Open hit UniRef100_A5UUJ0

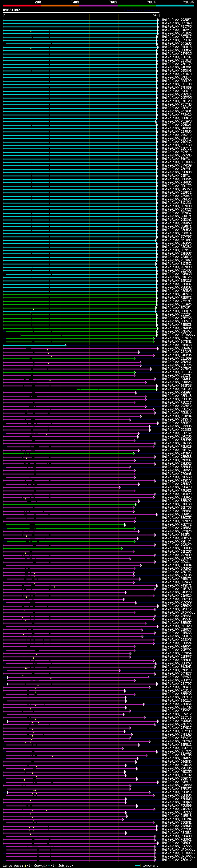(177, 413)
